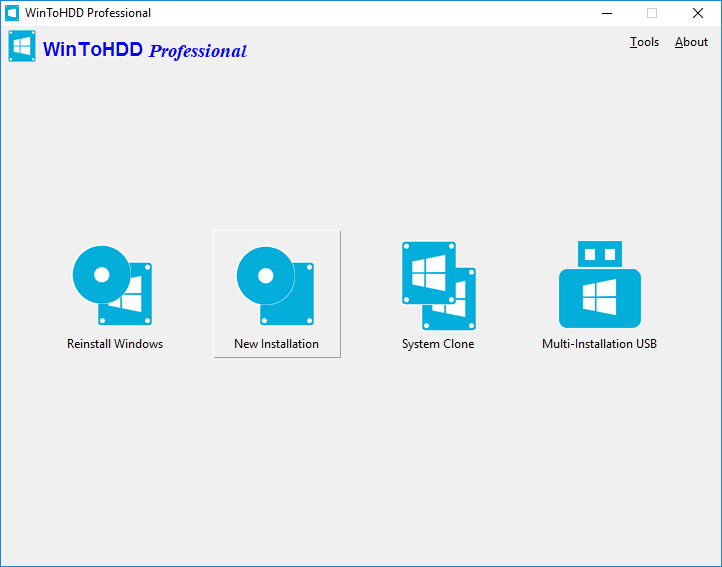722x567 pixels.
Task: Click the blue "WinToHDD" header text
Action: [93, 50]
